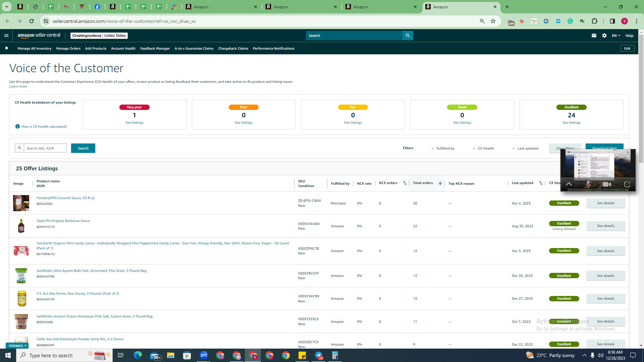See details for Fontana Caramel Sauce
The height and width of the screenshot is (362, 644).
tap(606, 203)
